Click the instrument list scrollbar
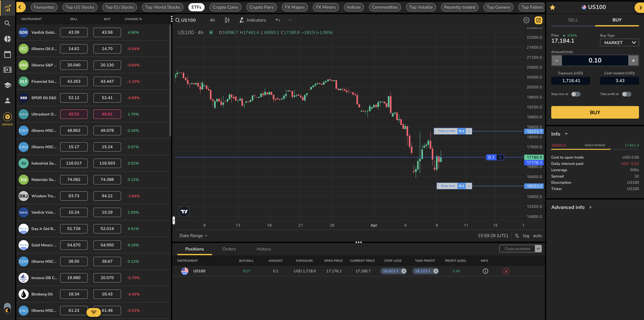This screenshot has height=320, width=644. tap(170, 80)
